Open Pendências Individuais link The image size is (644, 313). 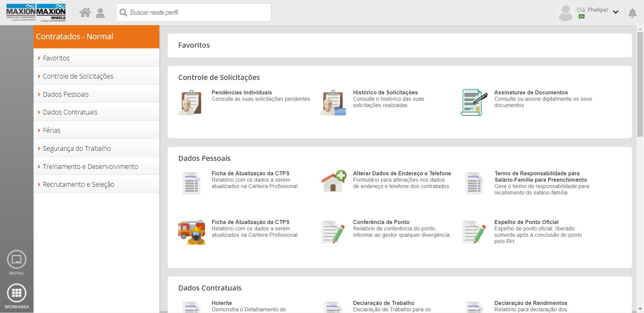click(242, 92)
